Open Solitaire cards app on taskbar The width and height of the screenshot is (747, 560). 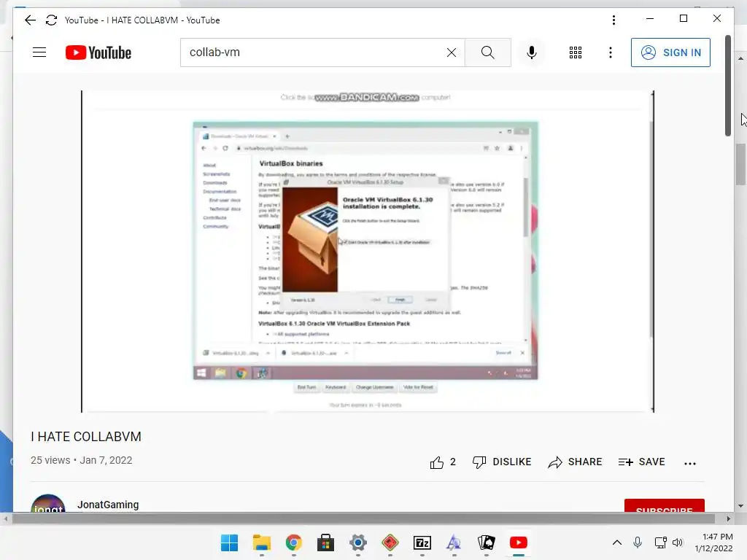[487, 542]
